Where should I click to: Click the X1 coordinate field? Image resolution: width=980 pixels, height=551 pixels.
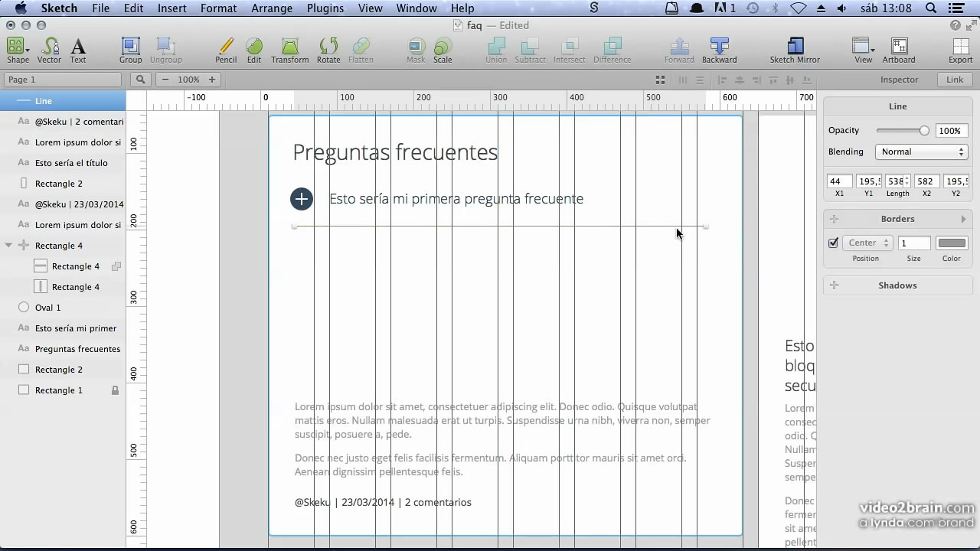[840, 181]
